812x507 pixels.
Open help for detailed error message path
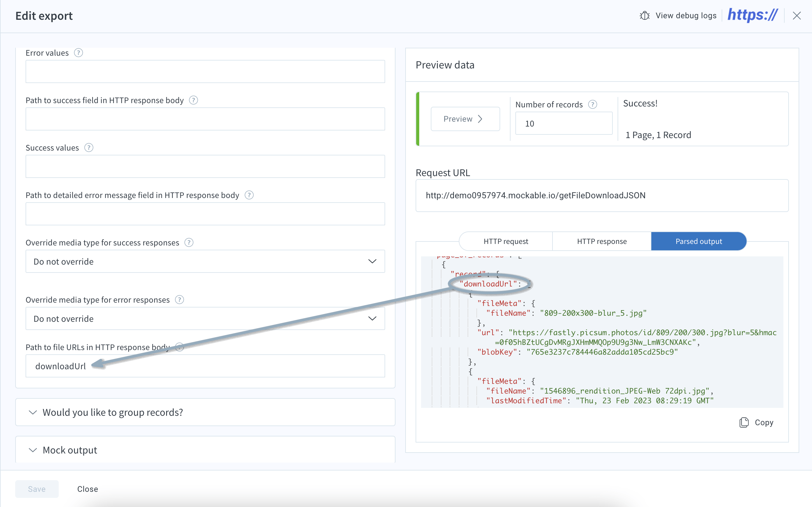pyautogui.click(x=249, y=195)
